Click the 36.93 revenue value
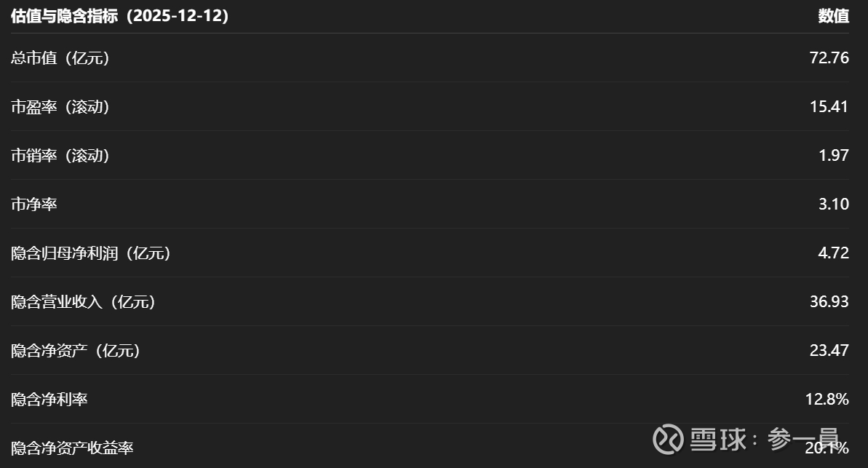The width and height of the screenshot is (868, 468). point(829,302)
